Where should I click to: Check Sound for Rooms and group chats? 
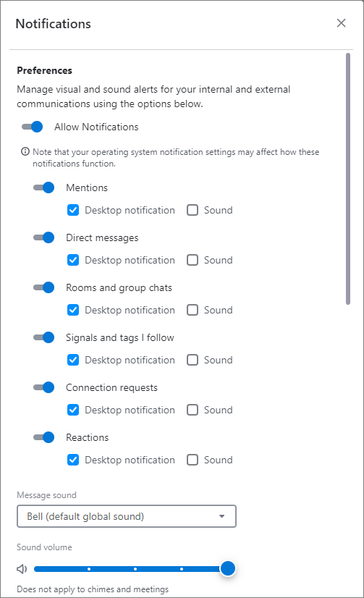point(192,310)
